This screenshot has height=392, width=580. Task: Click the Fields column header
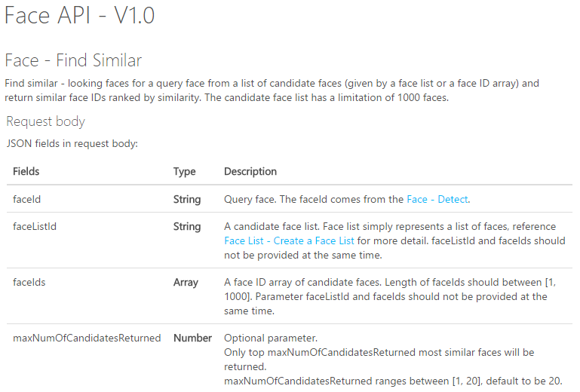point(26,171)
